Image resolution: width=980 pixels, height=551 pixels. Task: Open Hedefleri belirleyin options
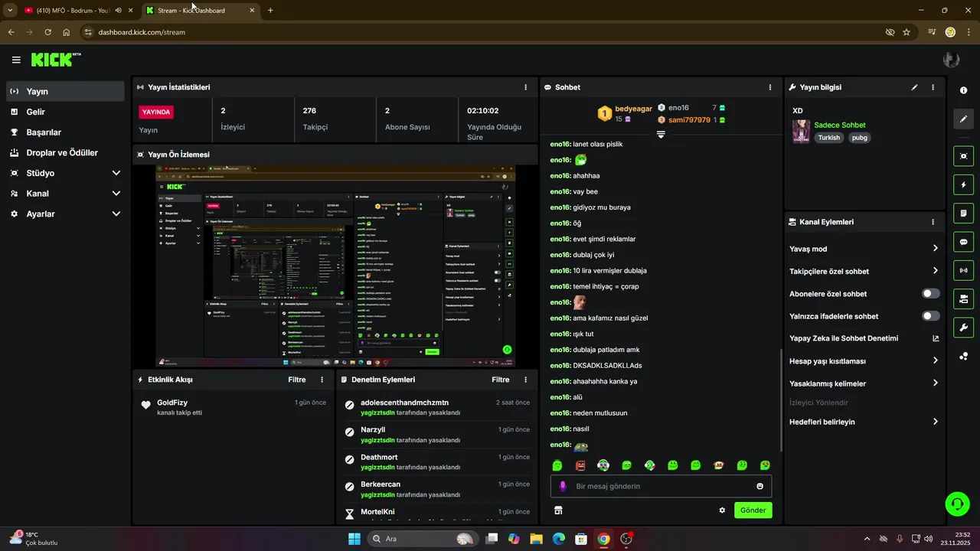pyautogui.click(x=864, y=422)
